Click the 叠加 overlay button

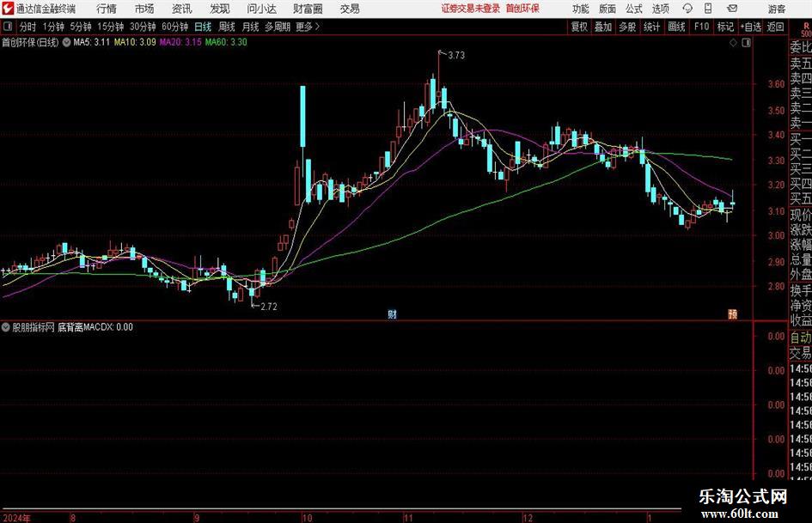603,27
